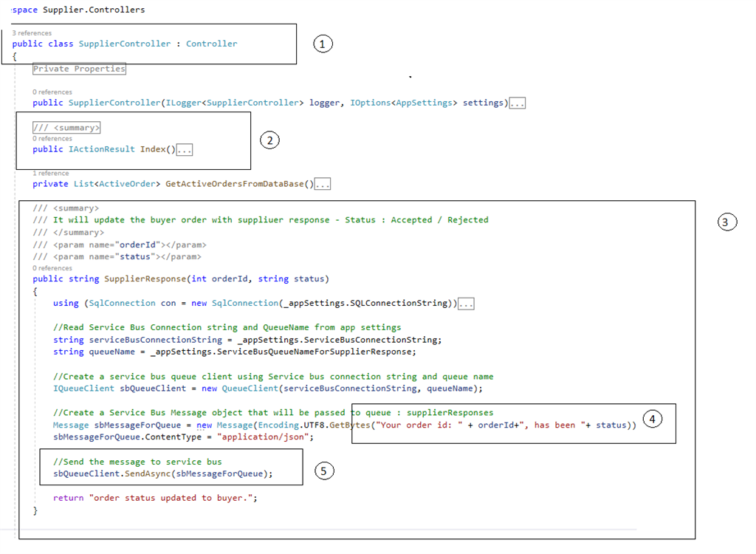The width and height of the screenshot is (756, 554).
Task: Click the return statement string "order status updated to buyer."
Action: tap(171, 498)
